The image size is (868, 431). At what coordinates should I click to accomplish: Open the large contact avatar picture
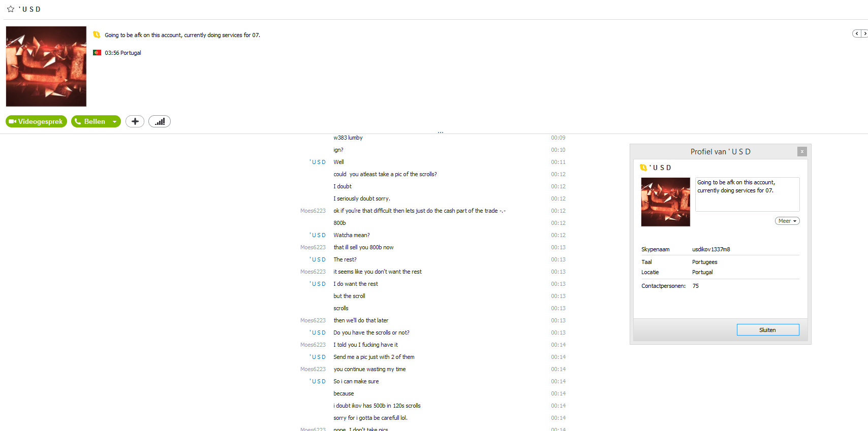tap(46, 67)
